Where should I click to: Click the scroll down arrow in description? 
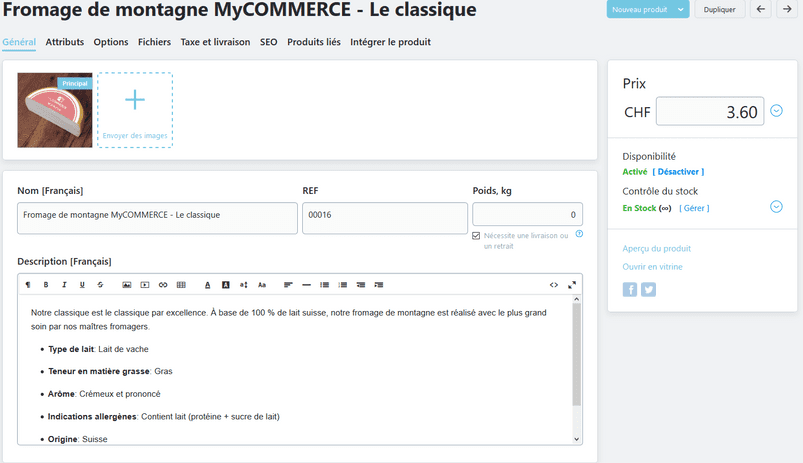(x=577, y=439)
